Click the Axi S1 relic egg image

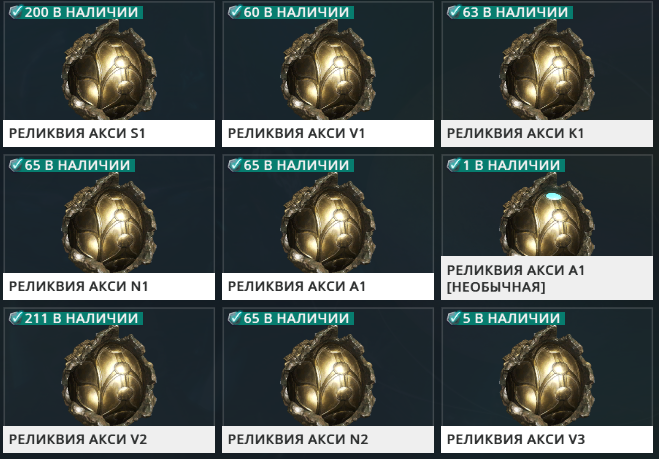point(109,70)
